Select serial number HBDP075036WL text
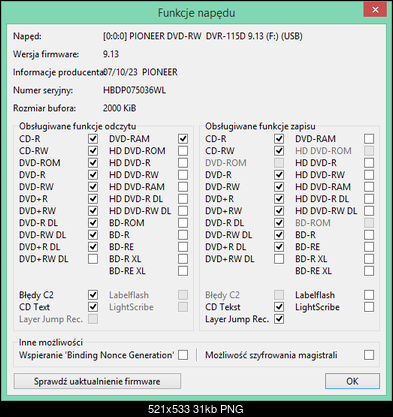The image size is (393, 417). [134, 90]
